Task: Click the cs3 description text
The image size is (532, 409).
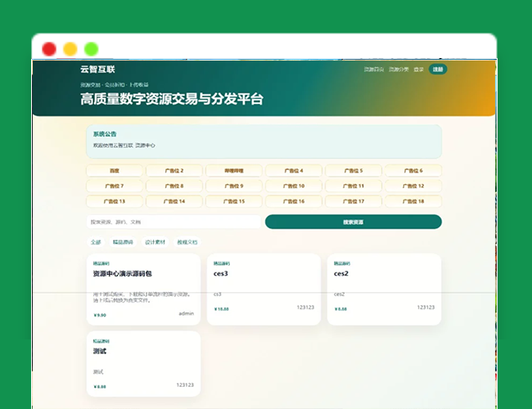Action: [218, 294]
